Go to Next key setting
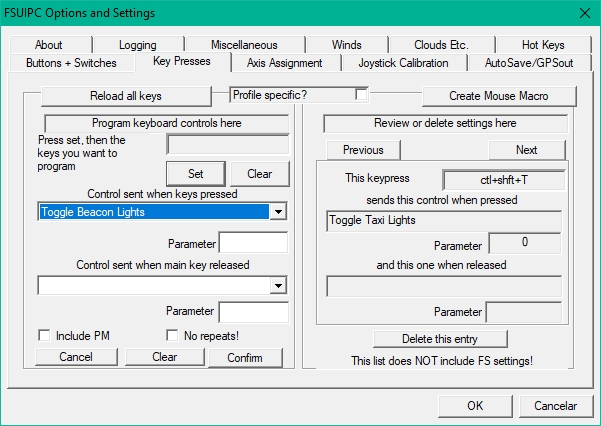 [527, 150]
